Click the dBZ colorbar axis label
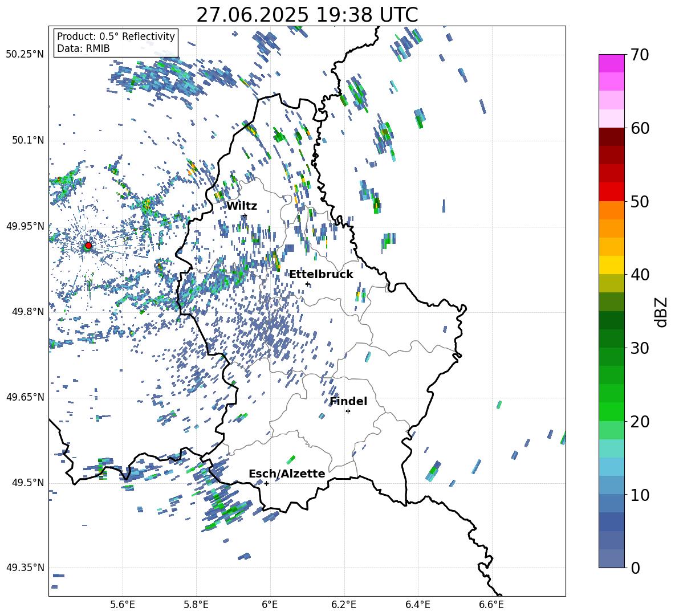This screenshot has width=675, height=616. tap(662, 312)
